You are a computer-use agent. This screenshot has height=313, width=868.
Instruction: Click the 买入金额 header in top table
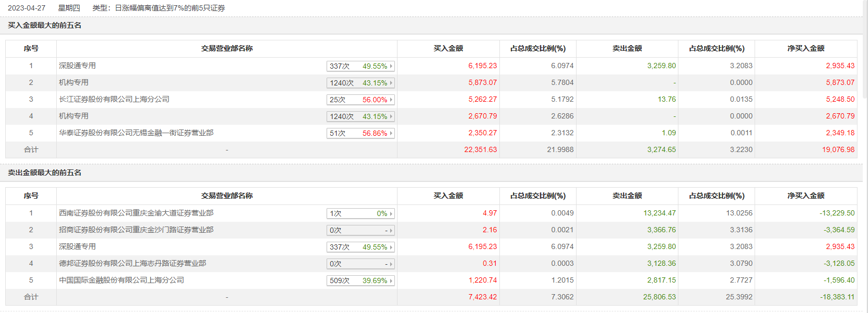pos(448,48)
